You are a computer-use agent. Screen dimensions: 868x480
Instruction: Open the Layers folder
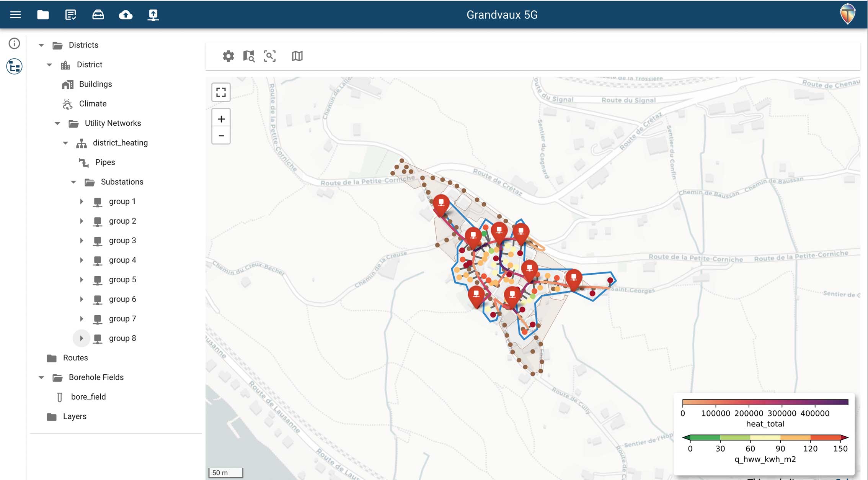[x=74, y=416]
